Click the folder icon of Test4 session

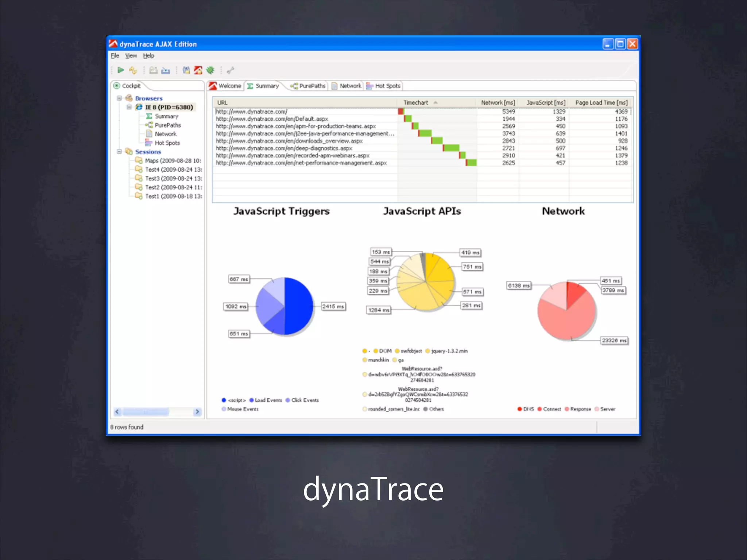(x=139, y=169)
